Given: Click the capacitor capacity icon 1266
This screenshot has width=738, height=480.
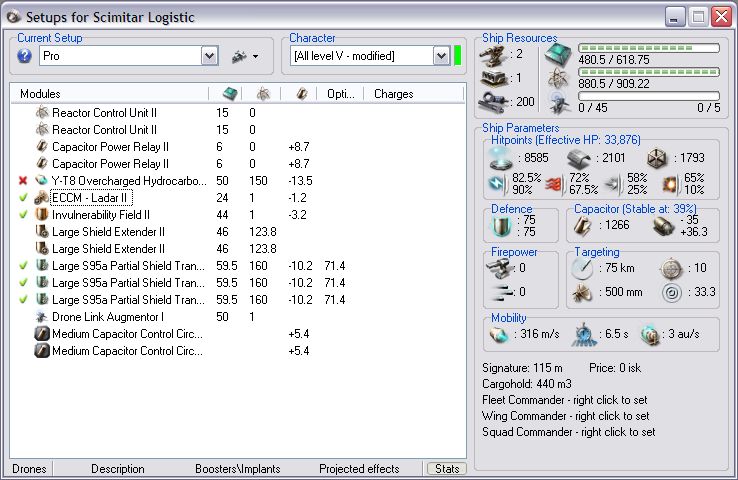Looking at the screenshot, I should pyautogui.click(x=583, y=225).
